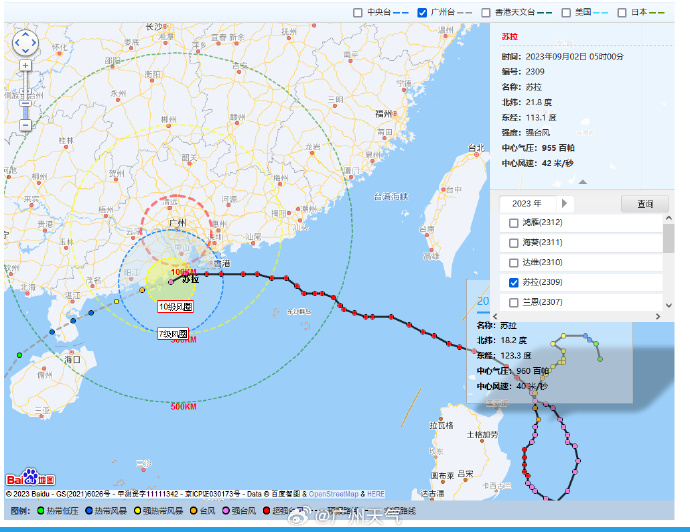Click the 10级风圈 wind circle label
Viewport: 690px width, 532px height.
(x=174, y=306)
